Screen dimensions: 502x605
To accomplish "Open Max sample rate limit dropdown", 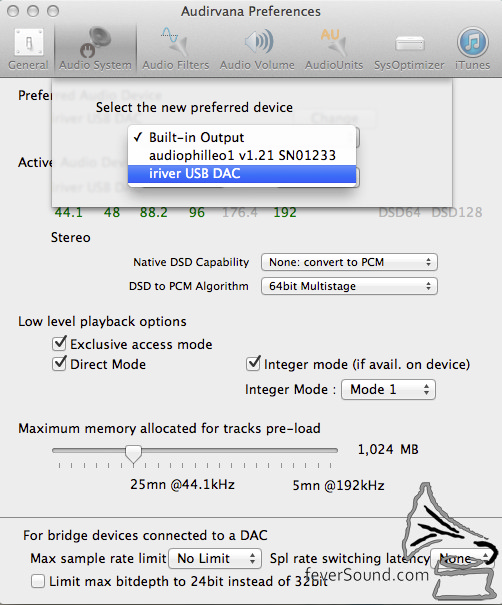I will point(215,558).
